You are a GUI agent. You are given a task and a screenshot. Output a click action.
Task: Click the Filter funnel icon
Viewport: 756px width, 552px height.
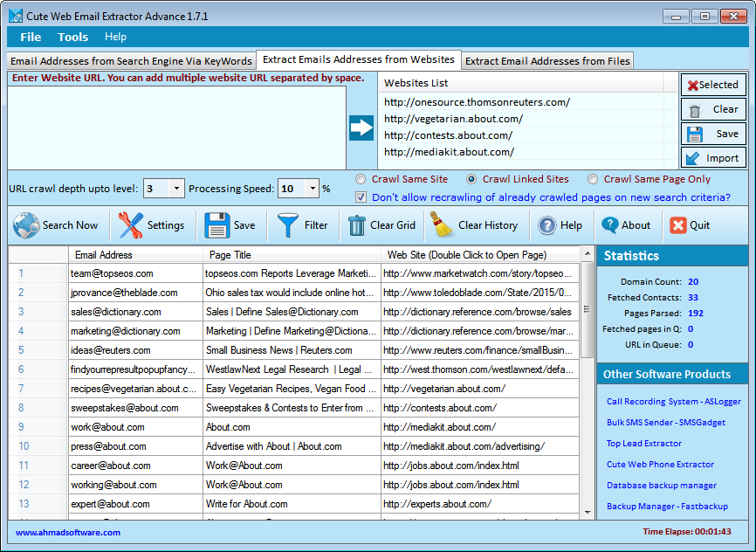point(287,225)
